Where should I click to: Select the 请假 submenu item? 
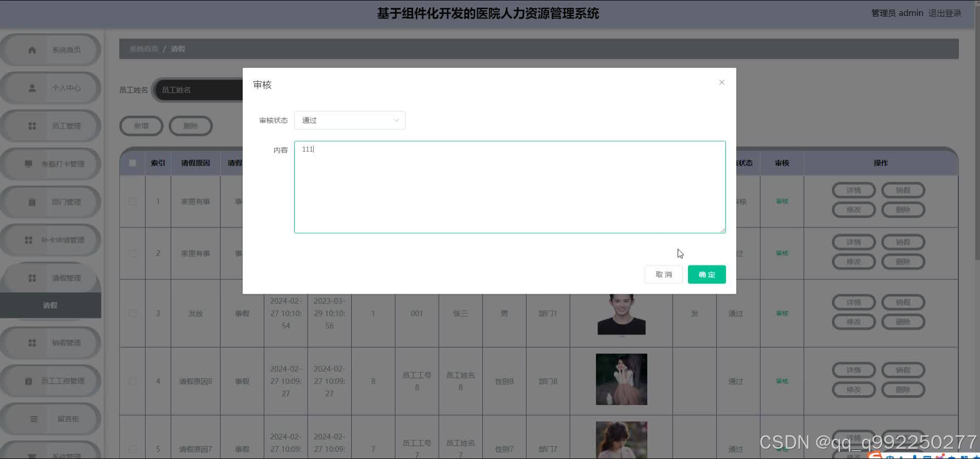(x=50, y=305)
